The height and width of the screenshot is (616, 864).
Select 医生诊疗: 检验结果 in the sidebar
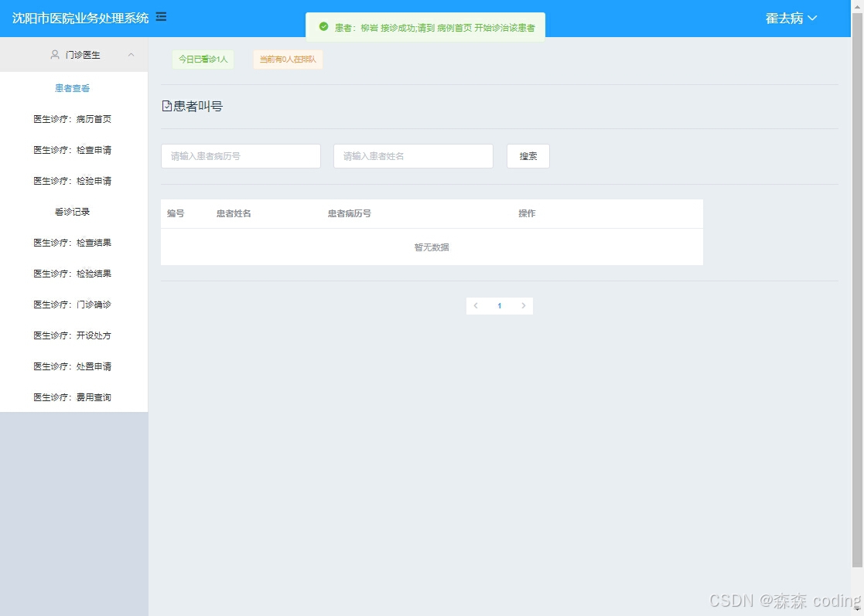(x=72, y=274)
